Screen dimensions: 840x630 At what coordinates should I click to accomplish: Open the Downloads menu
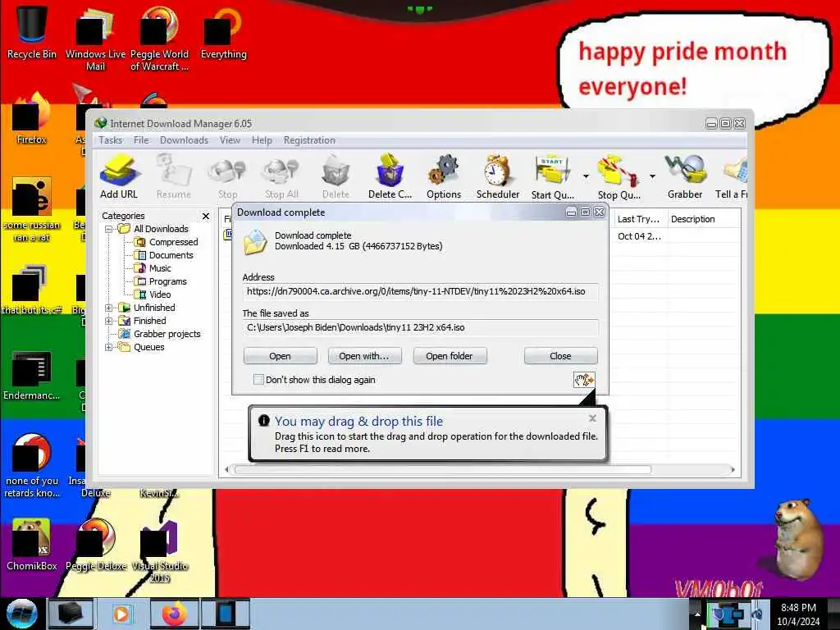[x=184, y=140]
